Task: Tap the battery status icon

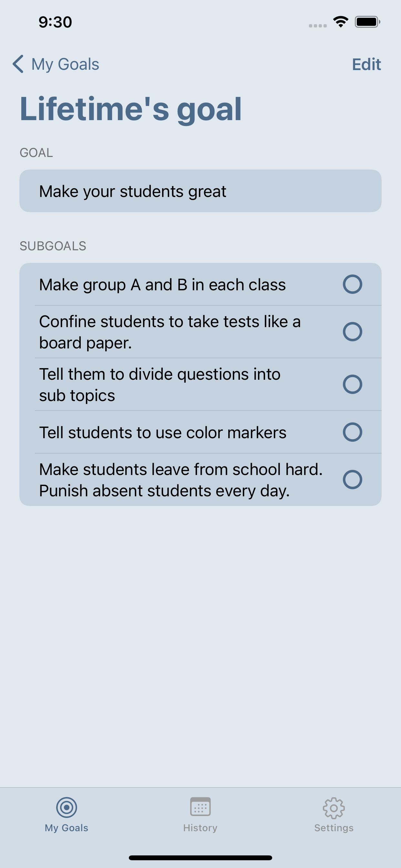Action: [x=367, y=22]
